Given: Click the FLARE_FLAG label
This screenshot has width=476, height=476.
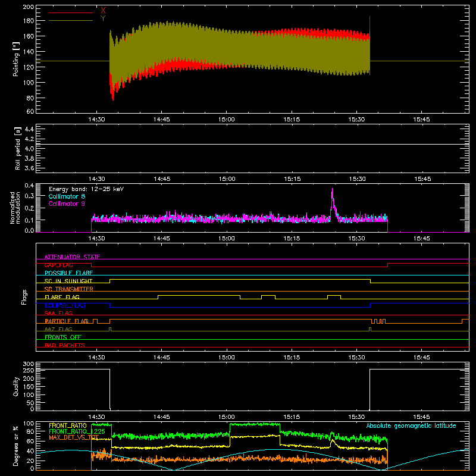Looking at the screenshot, I should [x=62, y=297].
